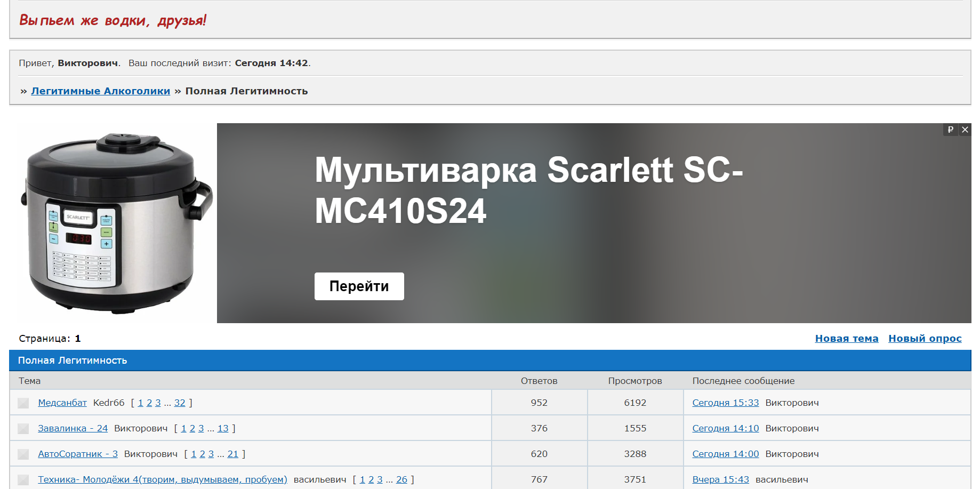This screenshot has height=489, width=980.
Task: Click the Последнее сообщение column header
Action: pos(743,381)
